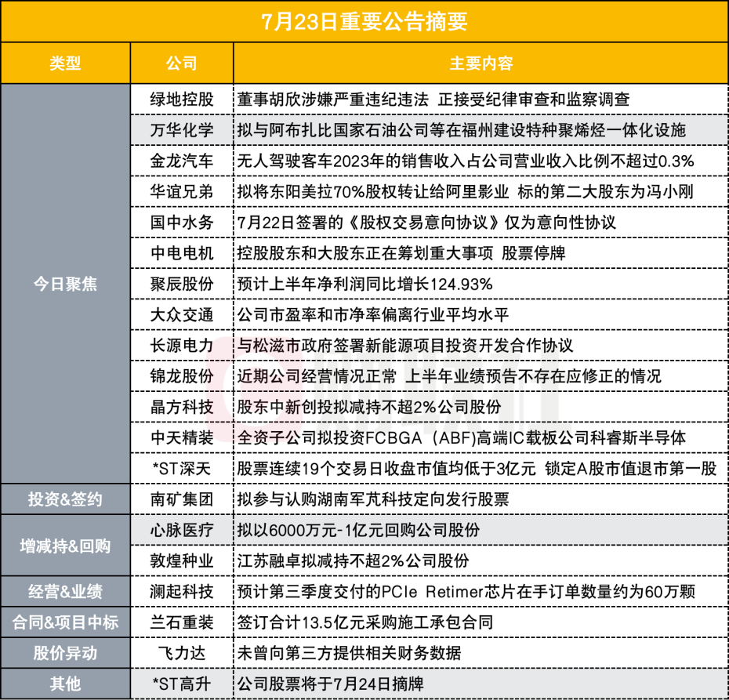
Task: Click the 类型 column header
Action: point(66,63)
